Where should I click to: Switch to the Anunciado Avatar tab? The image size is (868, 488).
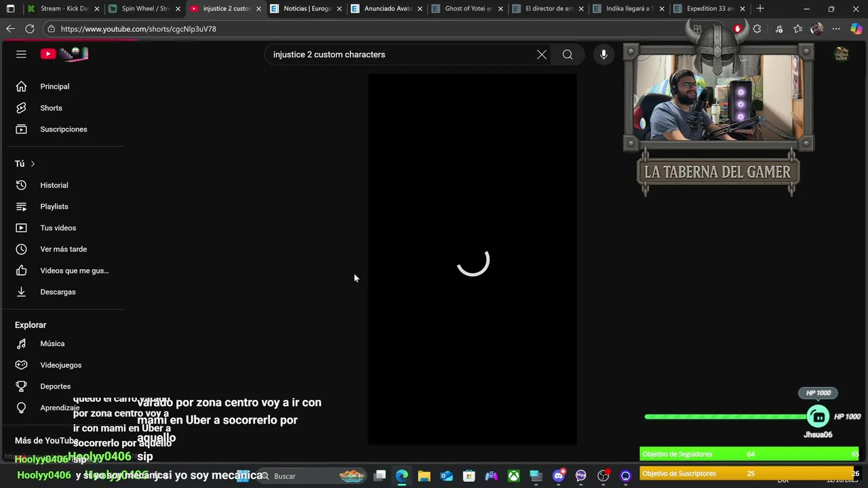[387, 9]
